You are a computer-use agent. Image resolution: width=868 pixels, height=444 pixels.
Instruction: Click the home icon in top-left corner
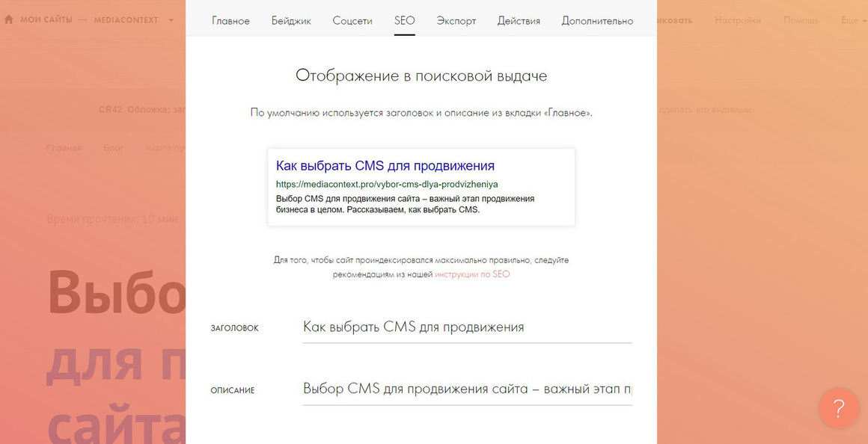click(x=8, y=20)
